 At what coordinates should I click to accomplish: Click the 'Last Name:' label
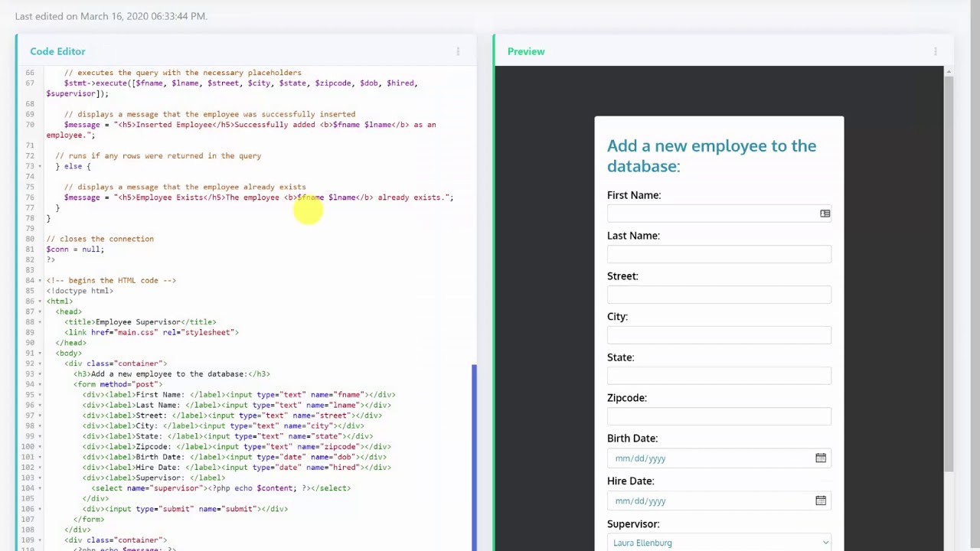coord(633,236)
